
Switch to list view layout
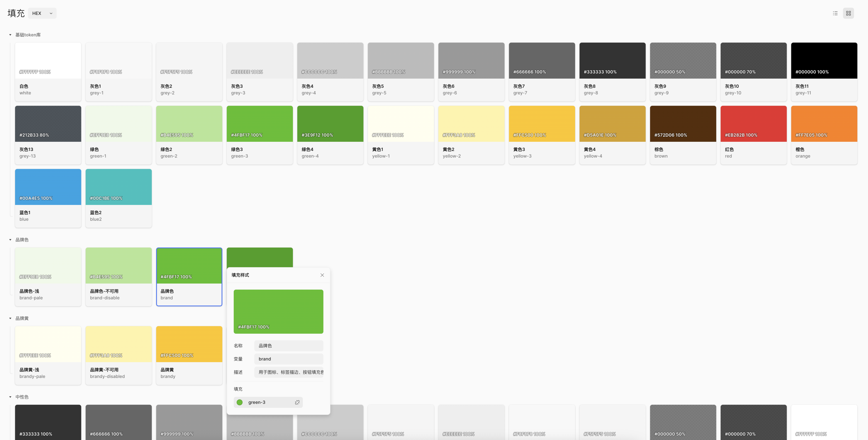click(835, 13)
